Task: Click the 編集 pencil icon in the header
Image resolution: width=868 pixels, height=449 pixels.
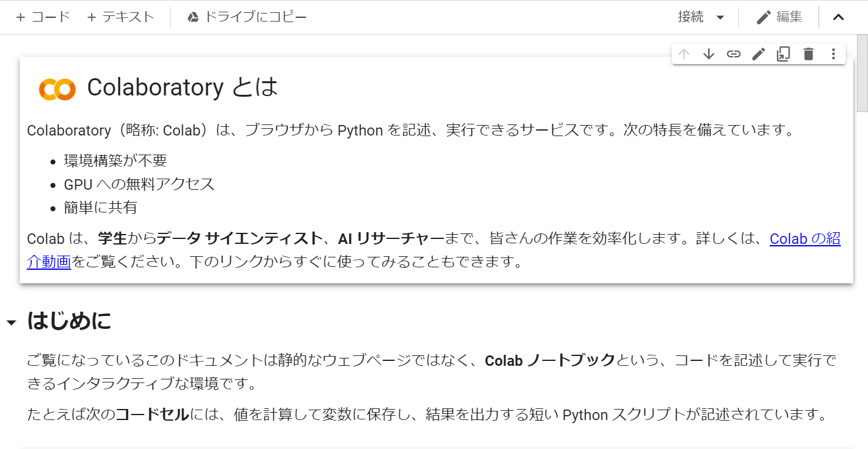Action: [x=763, y=17]
